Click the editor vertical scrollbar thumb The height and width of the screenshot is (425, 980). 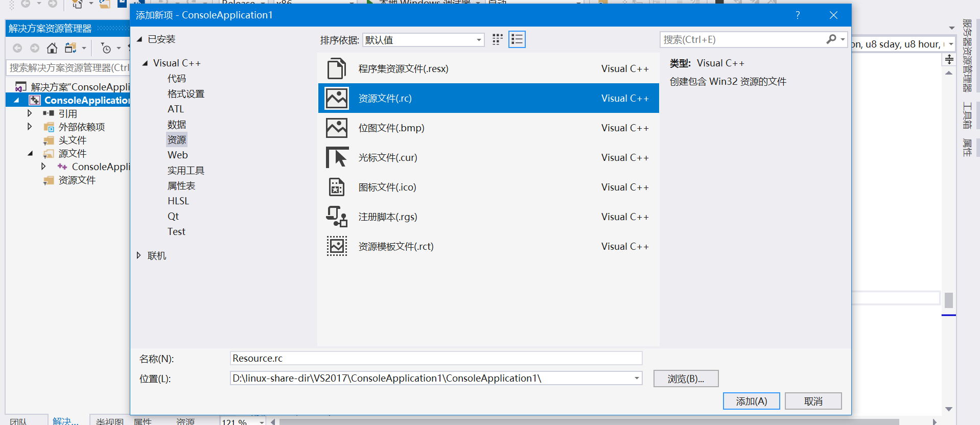949,300
